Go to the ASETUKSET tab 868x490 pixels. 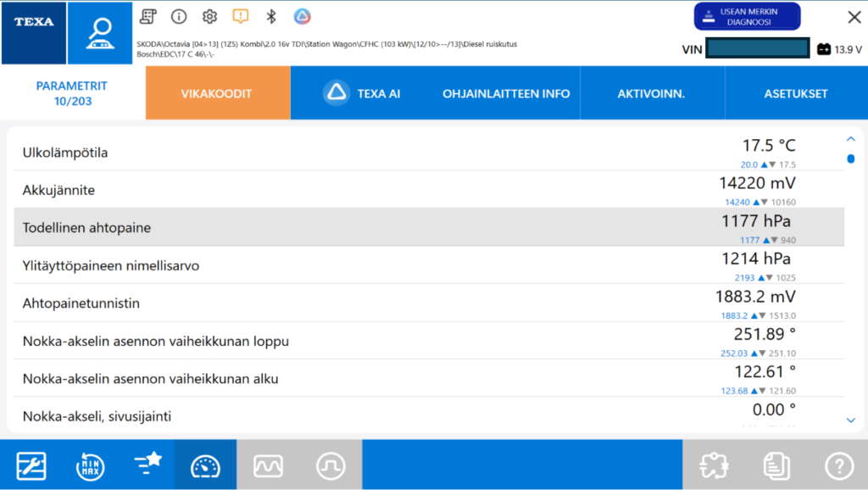pyautogui.click(x=797, y=93)
